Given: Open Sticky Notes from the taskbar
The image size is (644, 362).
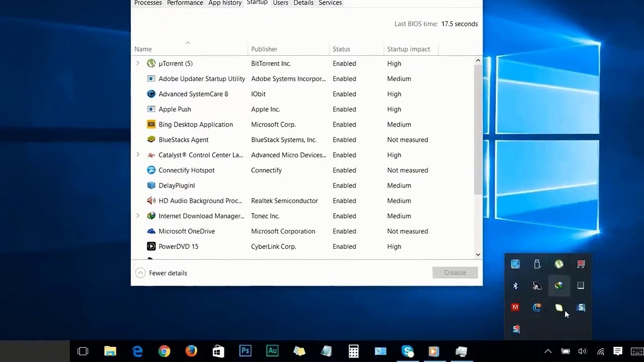Looking at the screenshot, I should point(299,351).
